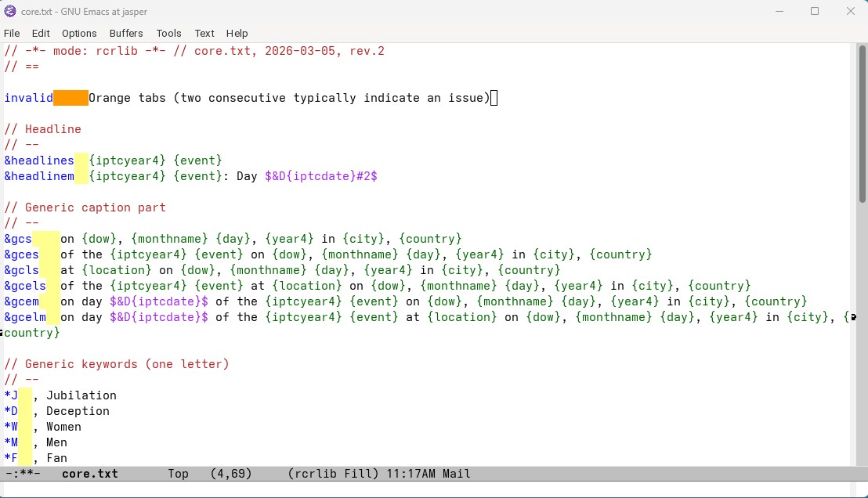
Task: Click the &headlinem keyword
Action: click(38, 176)
